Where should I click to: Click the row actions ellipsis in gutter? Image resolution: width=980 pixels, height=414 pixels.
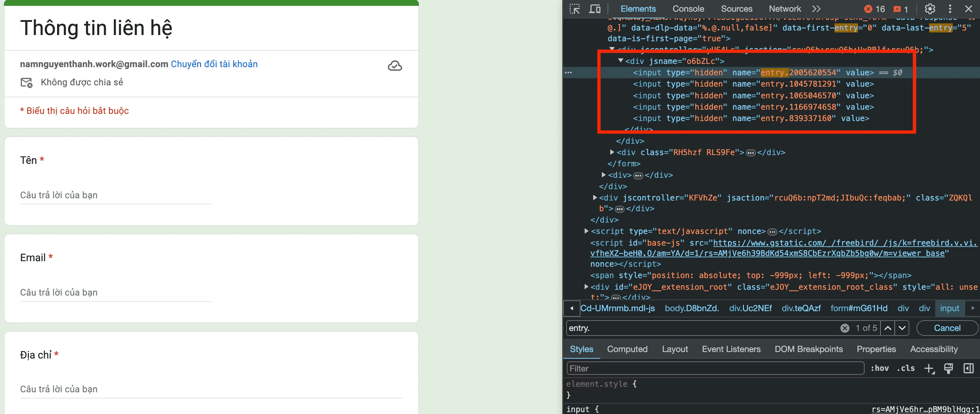pyautogui.click(x=568, y=72)
